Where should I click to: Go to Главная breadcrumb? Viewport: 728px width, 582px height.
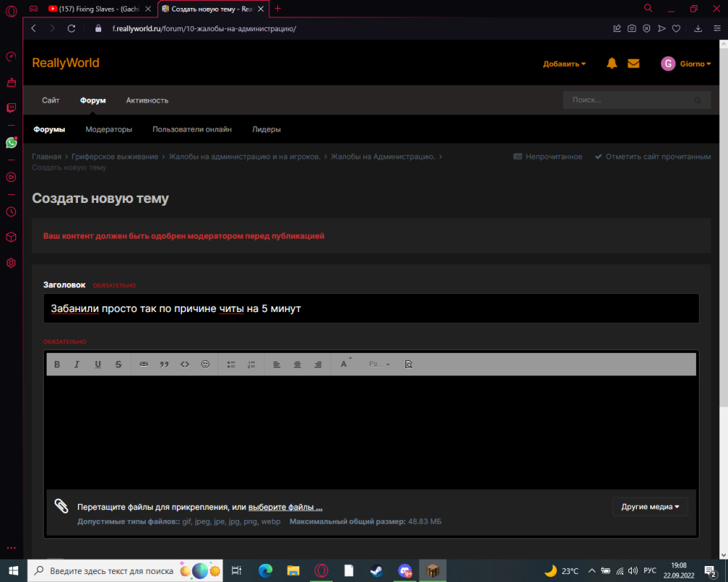(47, 157)
